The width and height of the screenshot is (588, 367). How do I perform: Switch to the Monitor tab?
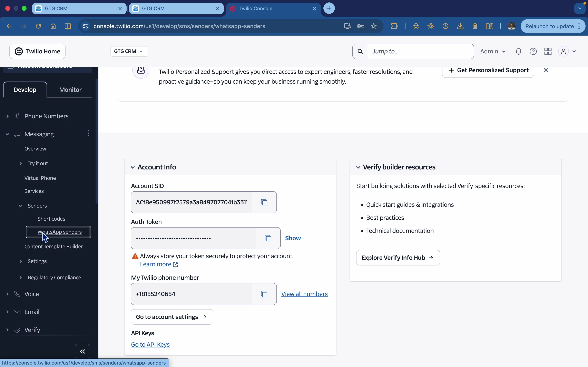point(70,90)
